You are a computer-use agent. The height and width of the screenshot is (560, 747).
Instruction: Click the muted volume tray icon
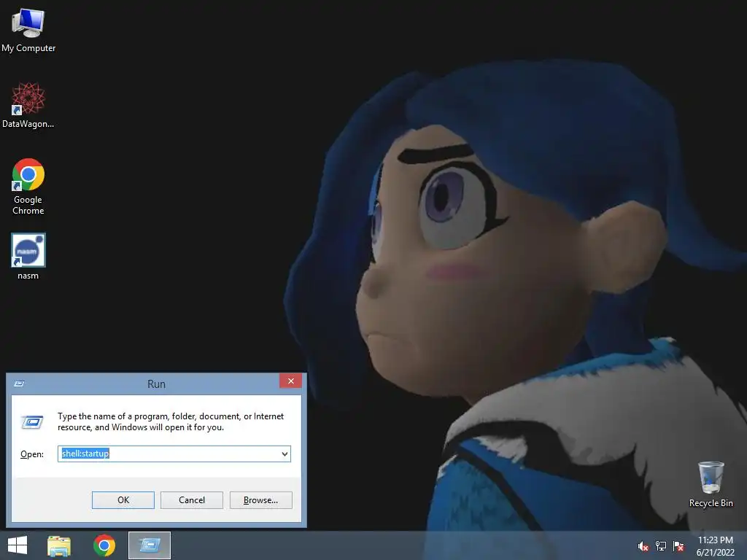[x=643, y=546]
